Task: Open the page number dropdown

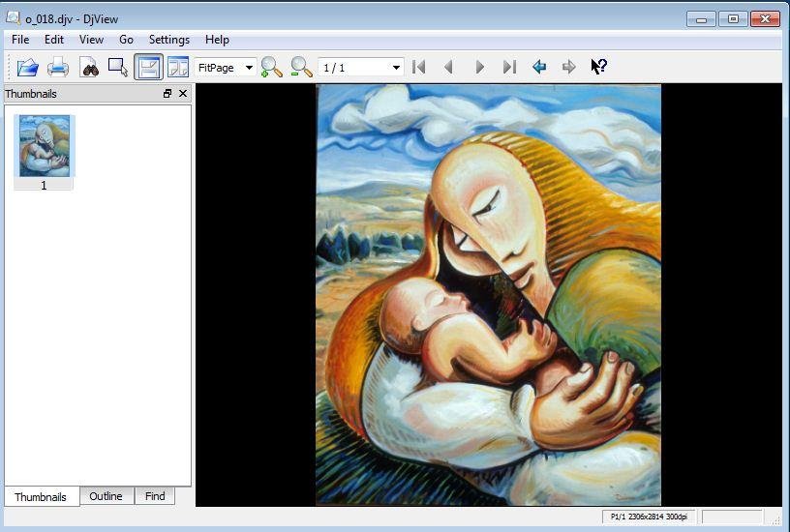Action: pyautogui.click(x=396, y=68)
